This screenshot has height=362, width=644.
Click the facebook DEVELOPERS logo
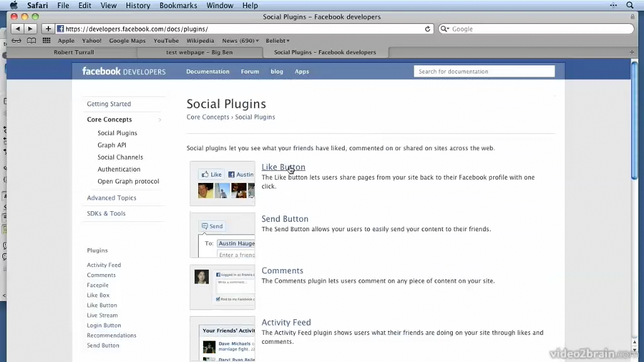[x=124, y=72]
